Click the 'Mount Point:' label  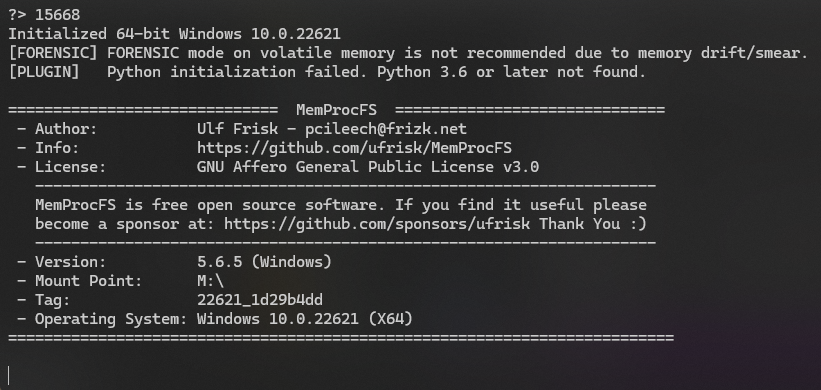pos(88,281)
